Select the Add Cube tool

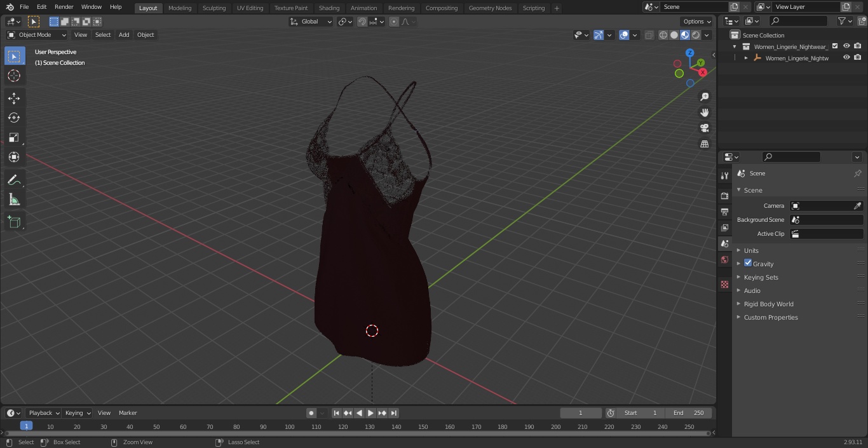click(14, 222)
